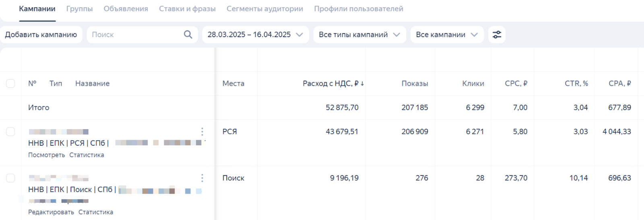Check the Поиск campaign row checkbox
The height and width of the screenshot is (220, 644).
click(10, 178)
